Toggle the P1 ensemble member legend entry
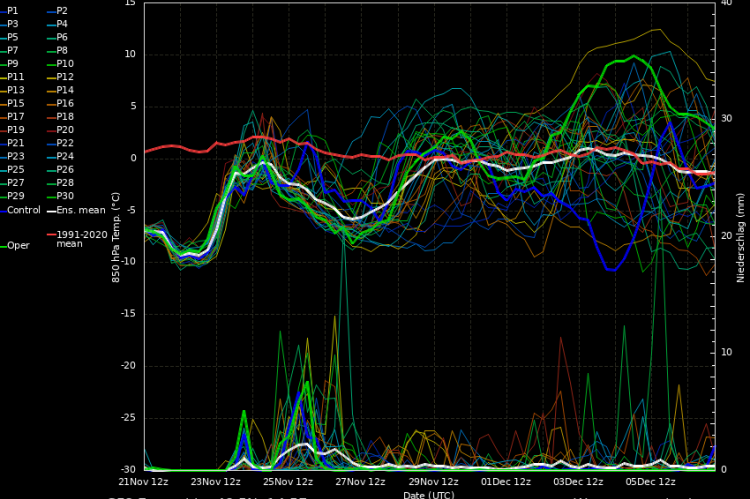This screenshot has height=499, width=750. point(13,10)
